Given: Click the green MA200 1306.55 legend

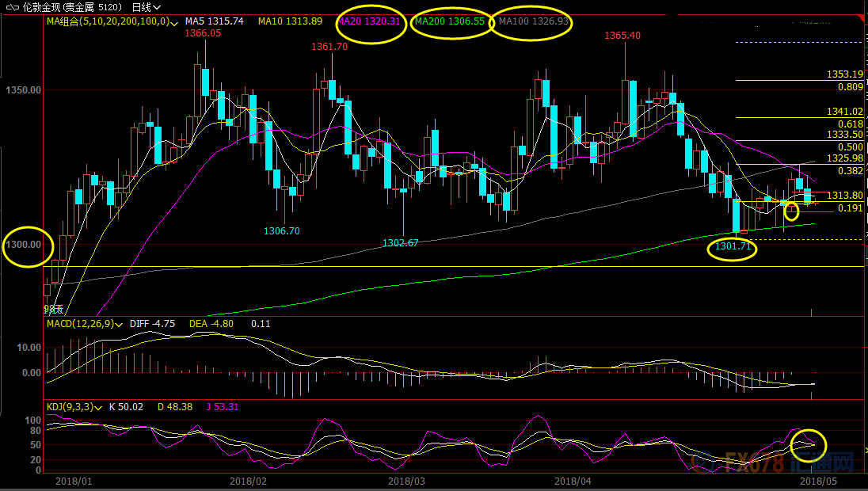Looking at the screenshot, I should point(449,22).
